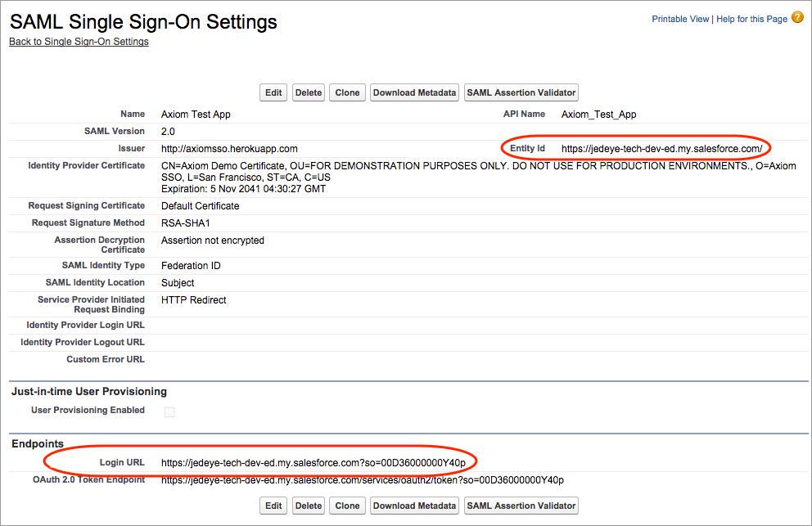The width and height of the screenshot is (812, 526).
Task: Select the OAuth 2.0 Token Endpoint URL
Action: pyautogui.click(x=363, y=480)
